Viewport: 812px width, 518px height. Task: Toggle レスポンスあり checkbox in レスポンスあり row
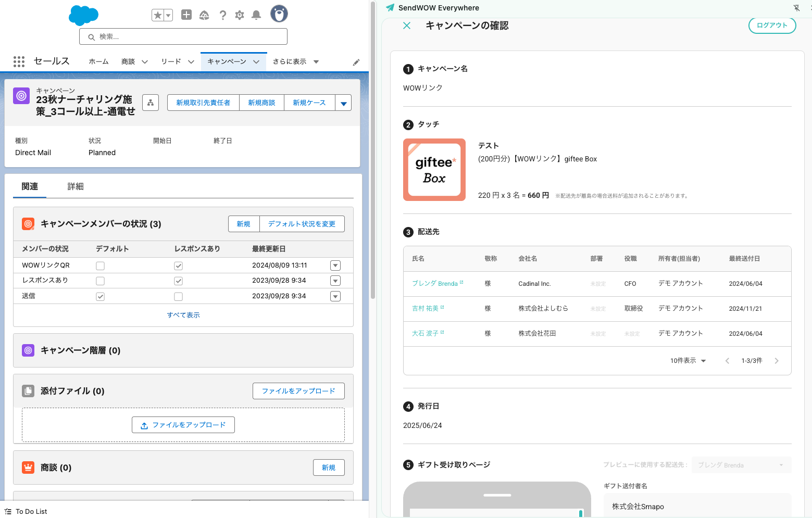178,281
